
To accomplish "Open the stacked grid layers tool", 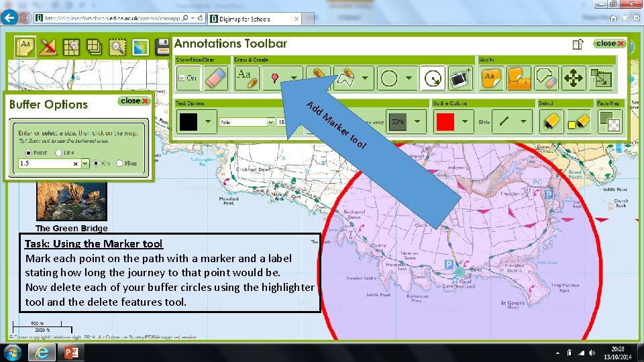I will tap(94, 48).
